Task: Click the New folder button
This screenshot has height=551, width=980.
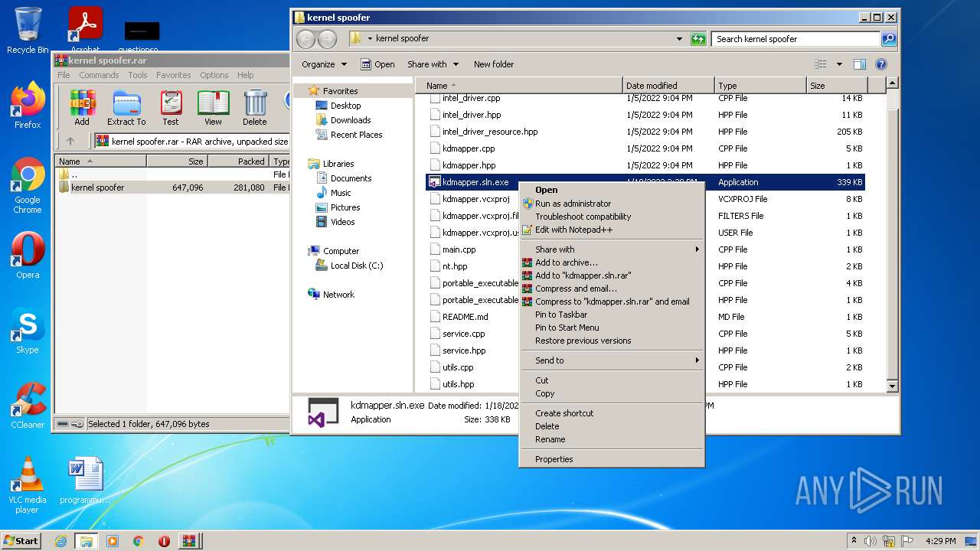Action: pos(494,64)
